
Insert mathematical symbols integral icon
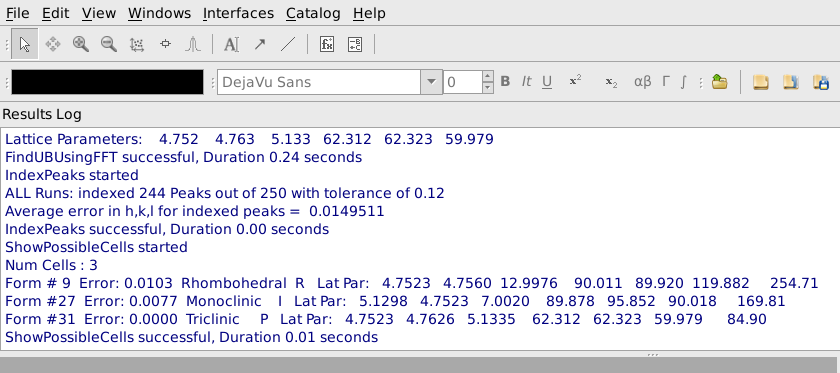tap(684, 82)
